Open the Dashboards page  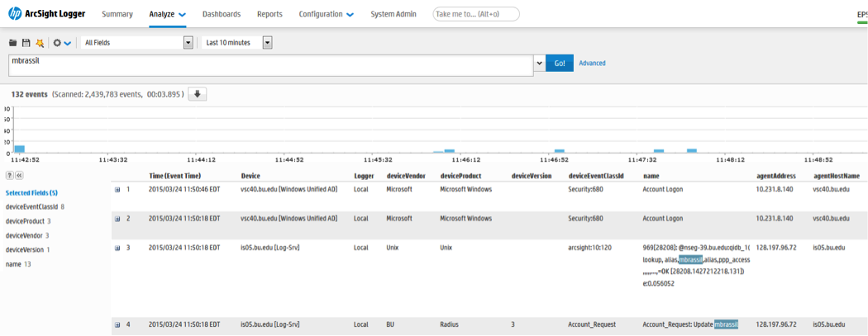pos(222,14)
